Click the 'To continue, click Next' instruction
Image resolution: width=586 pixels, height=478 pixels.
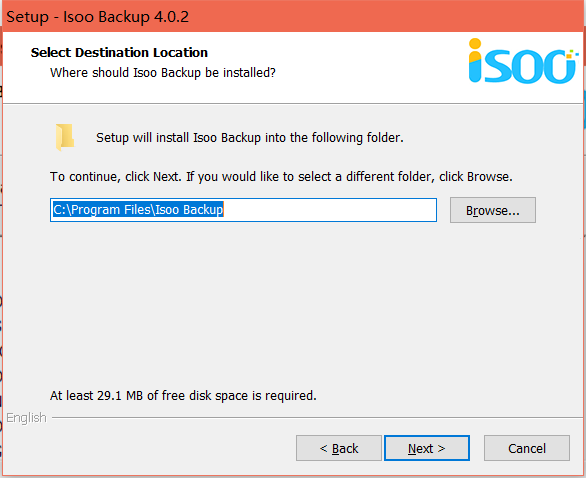[x=281, y=176]
